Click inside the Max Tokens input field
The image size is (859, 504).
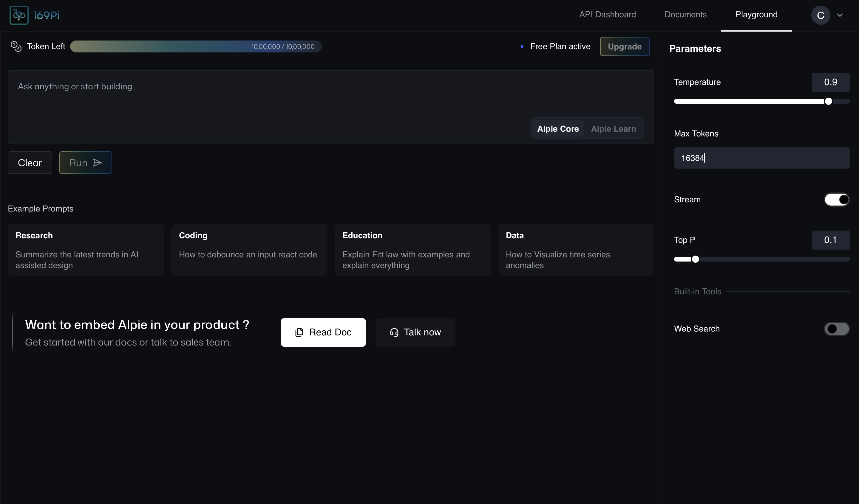762,158
